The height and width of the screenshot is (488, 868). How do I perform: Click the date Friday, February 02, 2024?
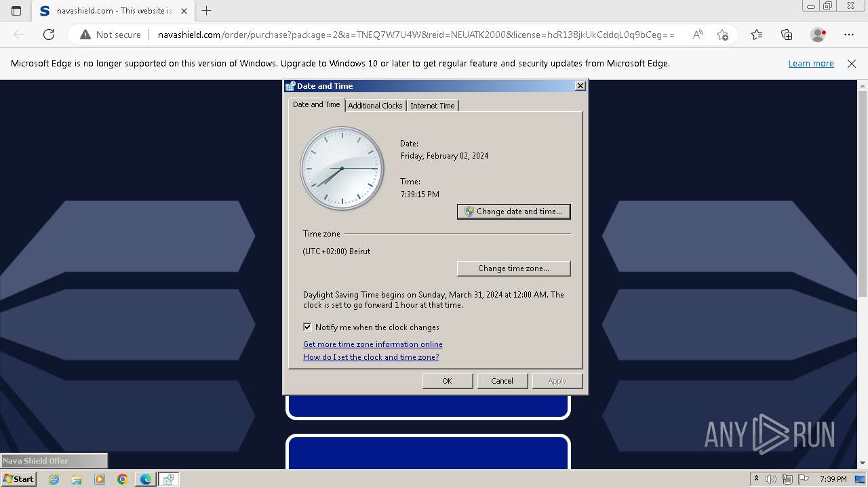[x=445, y=156]
